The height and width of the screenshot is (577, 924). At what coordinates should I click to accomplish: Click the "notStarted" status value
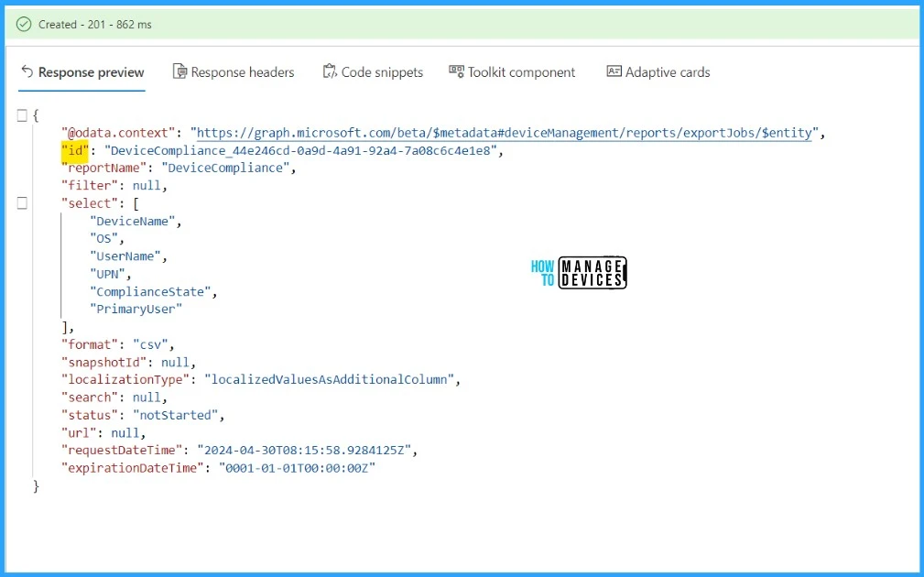176,415
